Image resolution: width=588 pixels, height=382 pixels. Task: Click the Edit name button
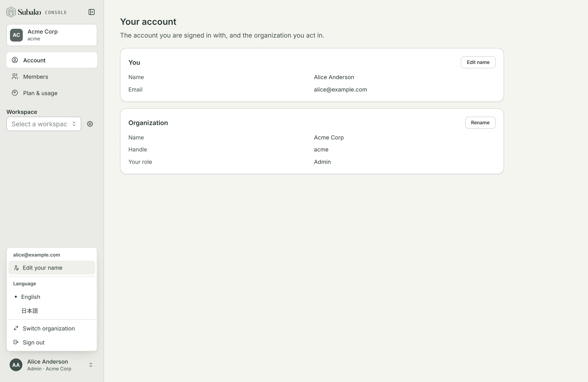coord(478,62)
